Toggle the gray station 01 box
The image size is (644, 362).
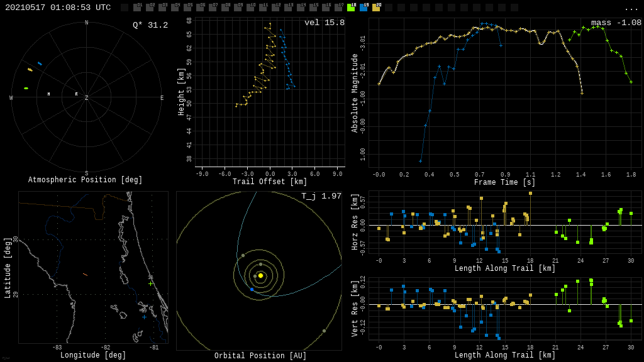tap(137, 8)
